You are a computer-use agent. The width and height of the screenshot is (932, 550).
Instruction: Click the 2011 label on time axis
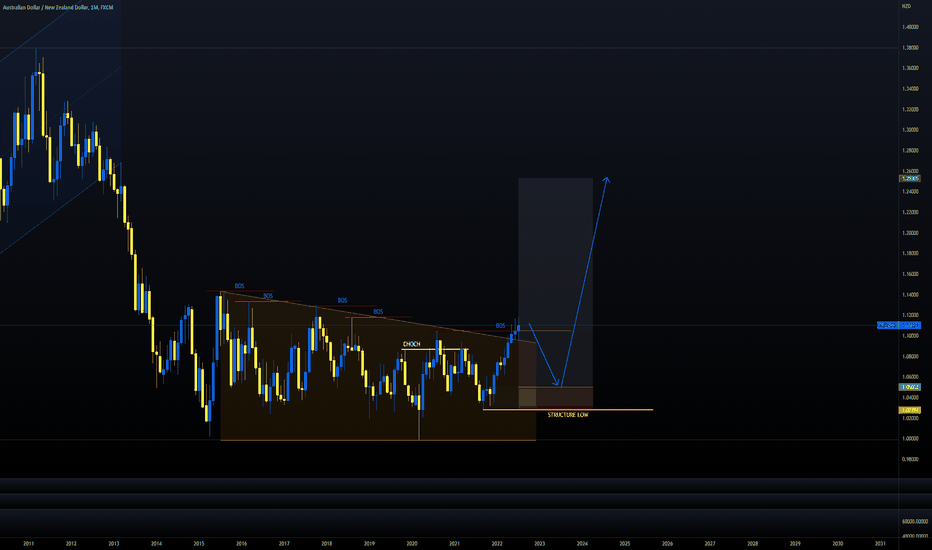pyautogui.click(x=29, y=543)
